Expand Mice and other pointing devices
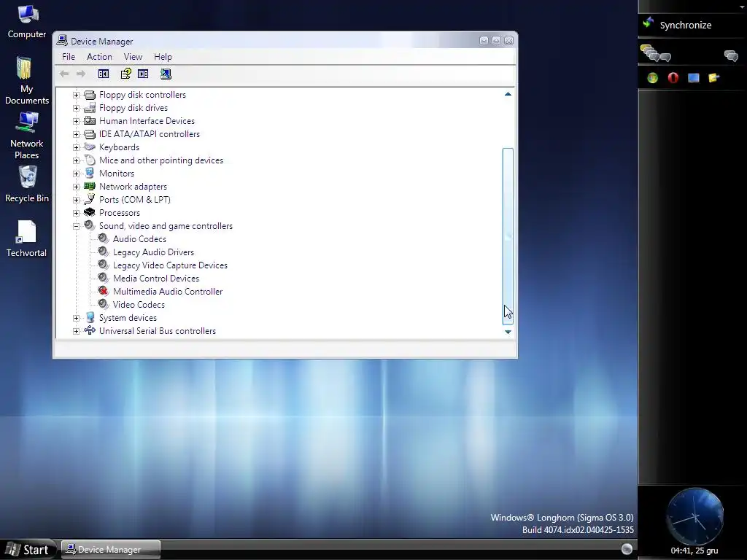 pyautogui.click(x=76, y=160)
